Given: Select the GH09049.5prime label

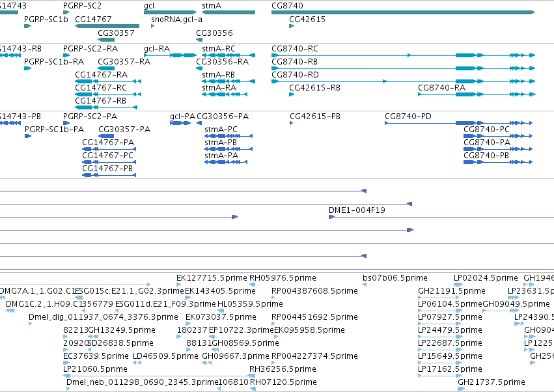Looking at the screenshot, I should tap(516, 304).
